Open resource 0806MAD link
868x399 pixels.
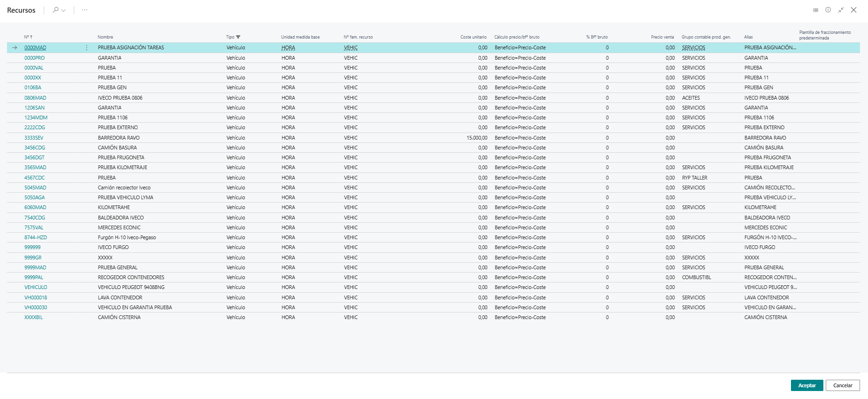click(x=35, y=98)
